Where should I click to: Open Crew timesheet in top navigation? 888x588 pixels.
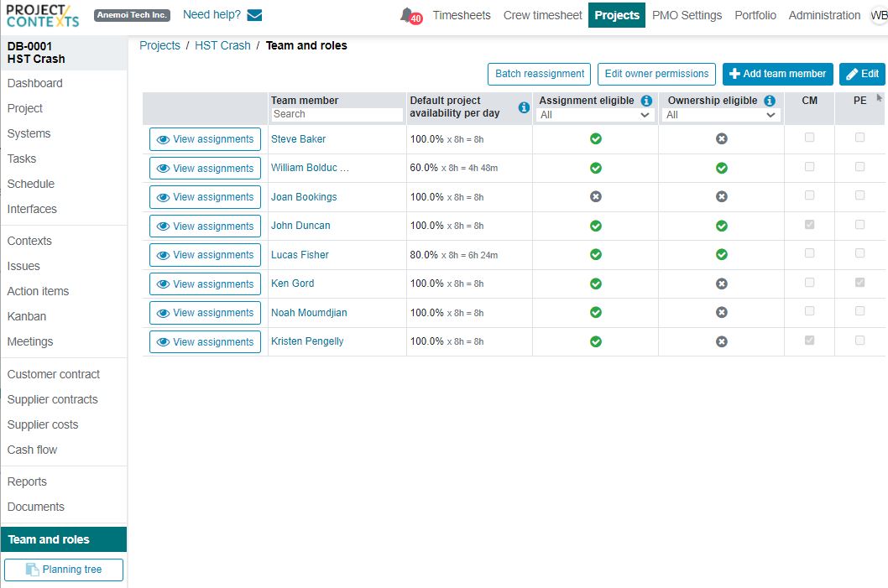(x=542, y=15)
